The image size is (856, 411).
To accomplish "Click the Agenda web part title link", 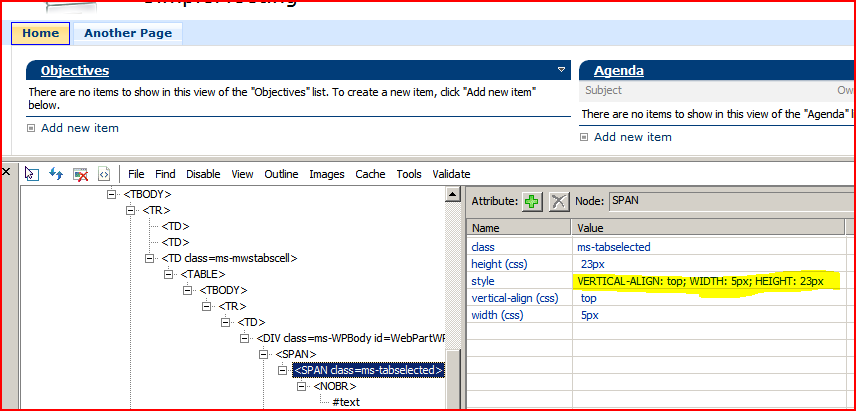I will click(618, 71).
